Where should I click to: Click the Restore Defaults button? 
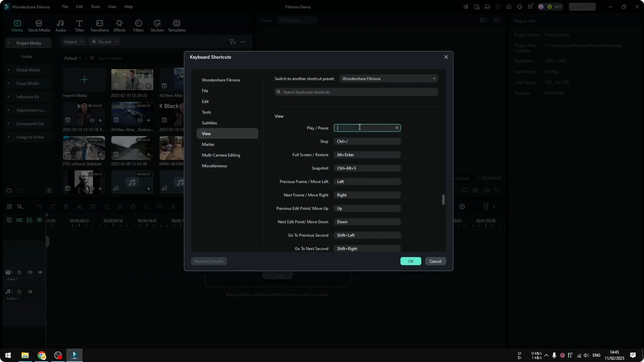point(209,261)
